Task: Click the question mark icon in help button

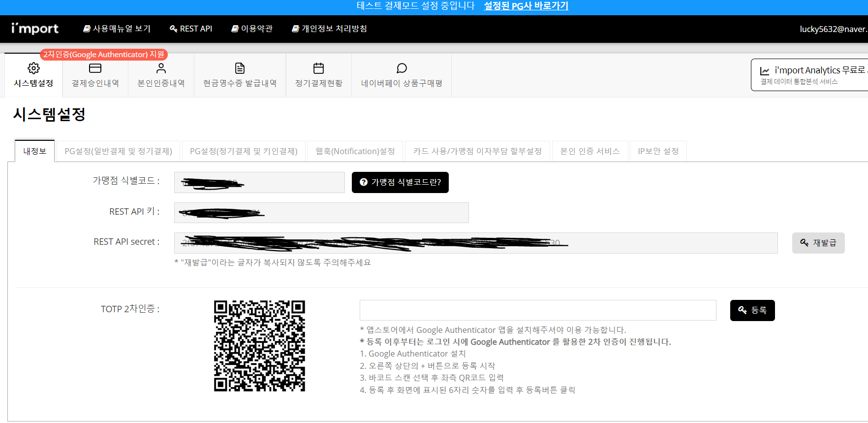Action: [364, 182]
